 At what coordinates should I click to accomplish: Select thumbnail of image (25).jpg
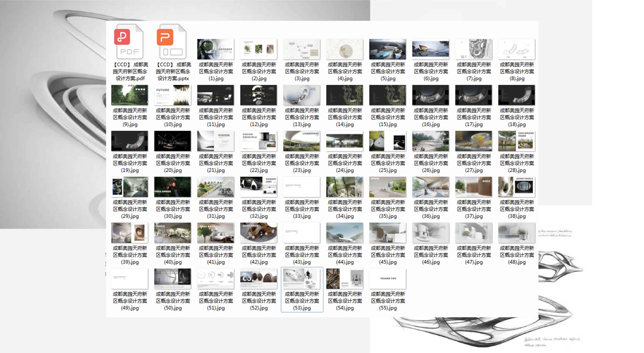pyautogui.click(x=388, y=141)
